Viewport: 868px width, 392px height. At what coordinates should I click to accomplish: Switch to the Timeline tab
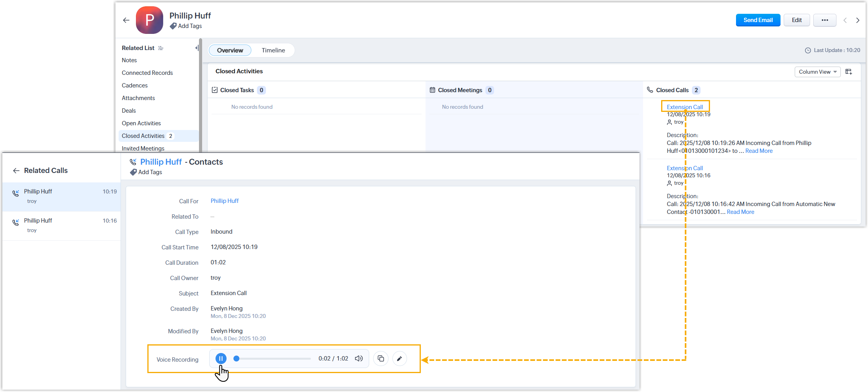click(273, 50)
